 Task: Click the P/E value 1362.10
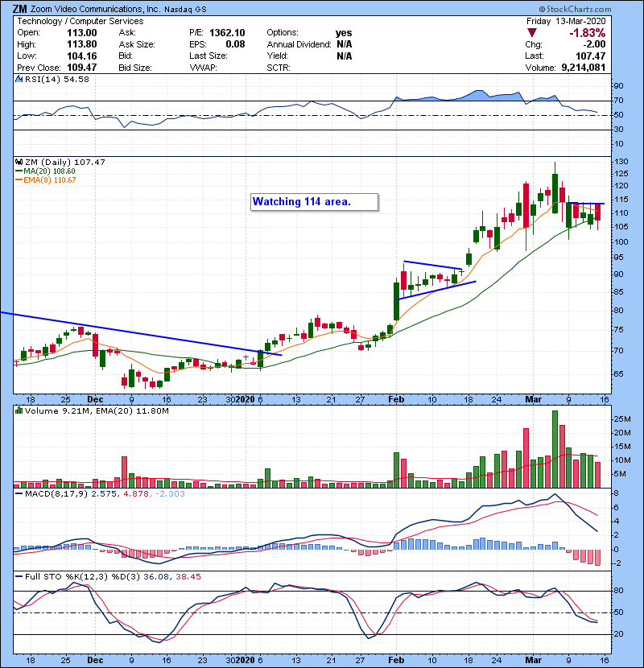click(227, 33)
